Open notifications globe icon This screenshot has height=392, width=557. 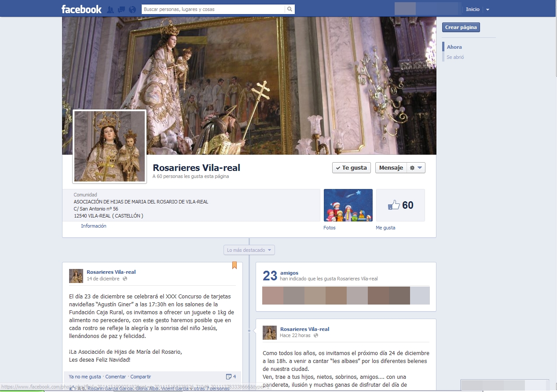click(132, 9)
